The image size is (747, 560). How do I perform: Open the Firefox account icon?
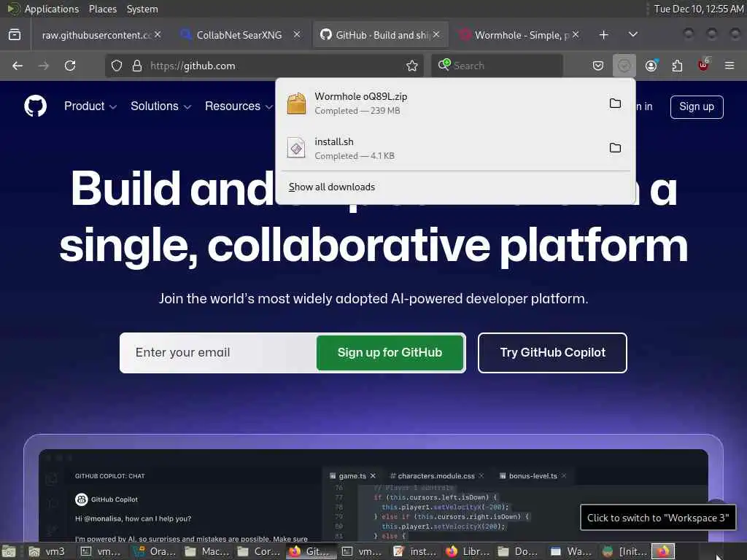(x=651, y=66)
